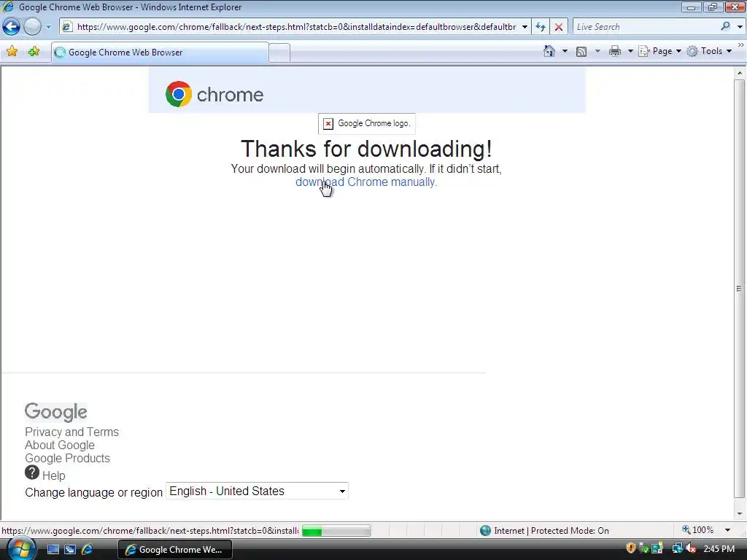Open the recent pages dropdown arrow

tap(48, 27)
